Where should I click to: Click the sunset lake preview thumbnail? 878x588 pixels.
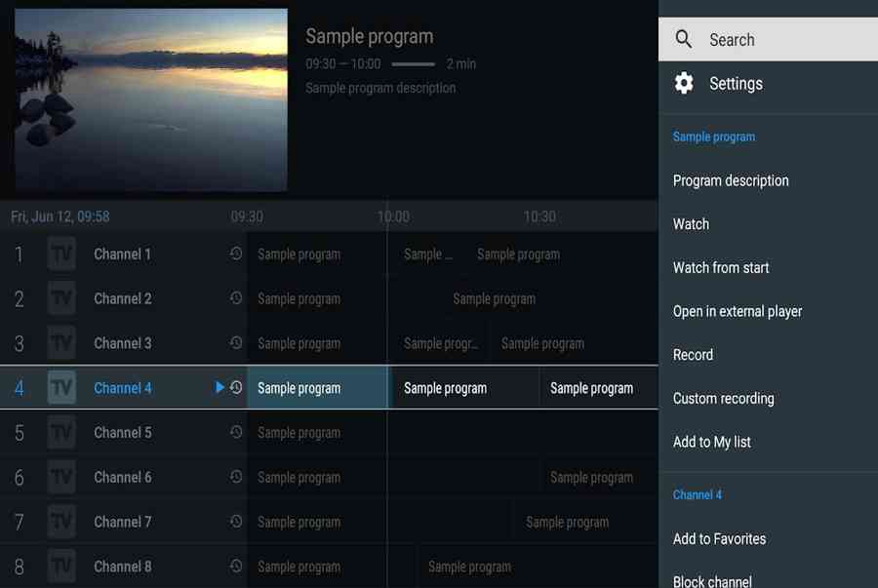click(151, 99)
